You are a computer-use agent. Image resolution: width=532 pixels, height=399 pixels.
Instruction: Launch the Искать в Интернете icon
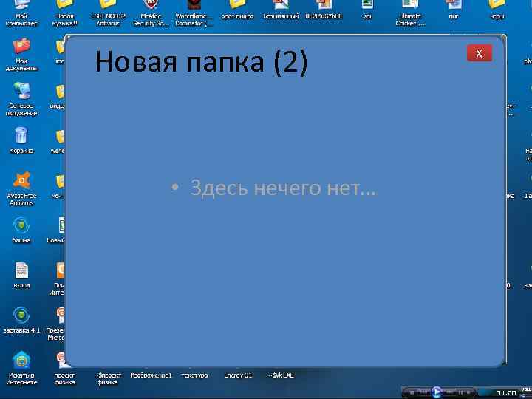[21, 368]
